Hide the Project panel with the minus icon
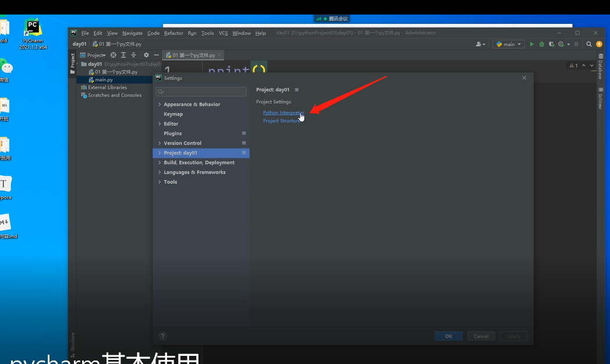 157,55
